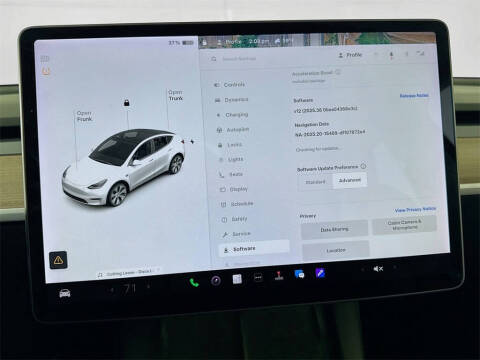Open the Controls settings menu
Screen dimensions: 480x360
tap(230, 85)
